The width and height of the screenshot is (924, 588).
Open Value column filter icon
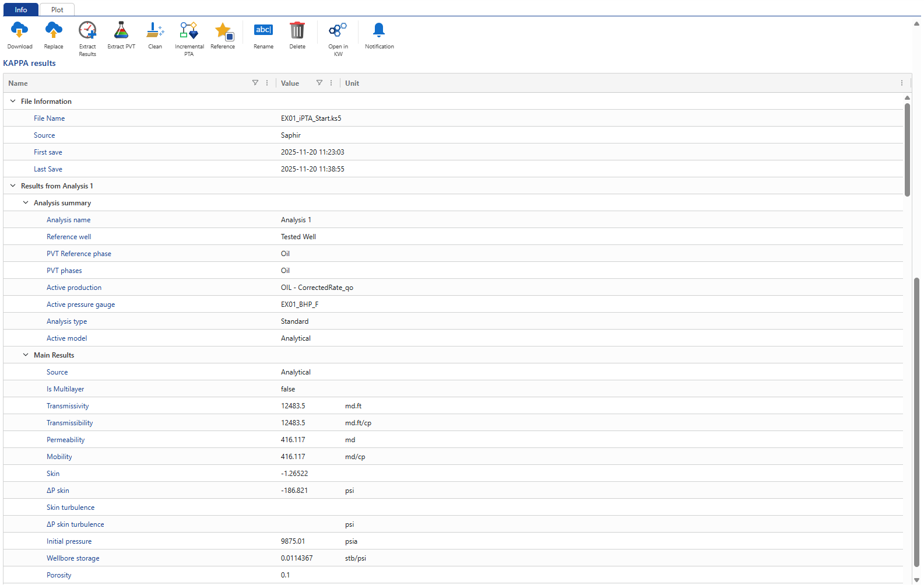click(319, 83)
